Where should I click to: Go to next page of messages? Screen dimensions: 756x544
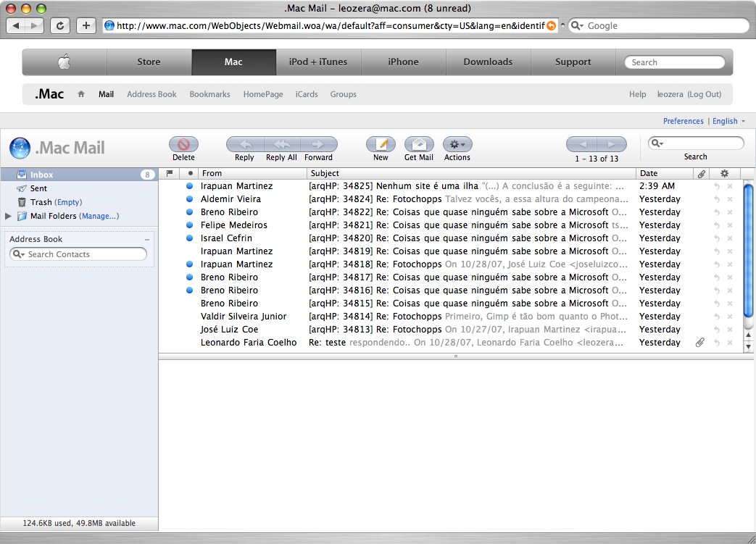coord(611,144)
